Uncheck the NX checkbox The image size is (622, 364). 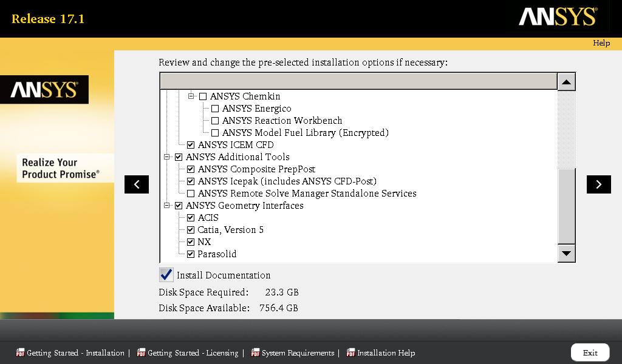point(191,242)
